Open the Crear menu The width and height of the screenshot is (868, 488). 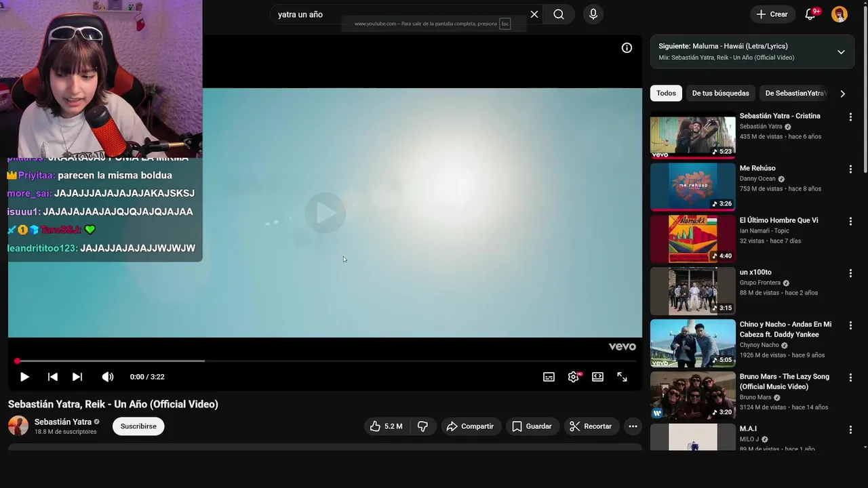pyautogui.click(x=772, y=14)
